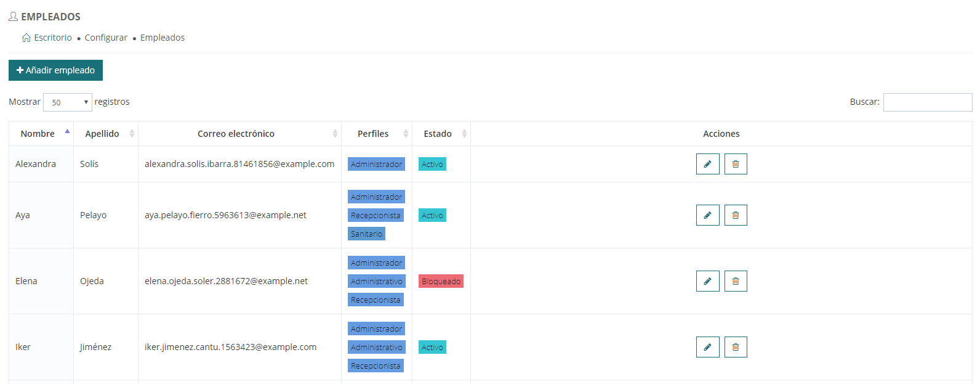Sort the table by Nombre column
The image size is (980, 384).
point(38,134)
